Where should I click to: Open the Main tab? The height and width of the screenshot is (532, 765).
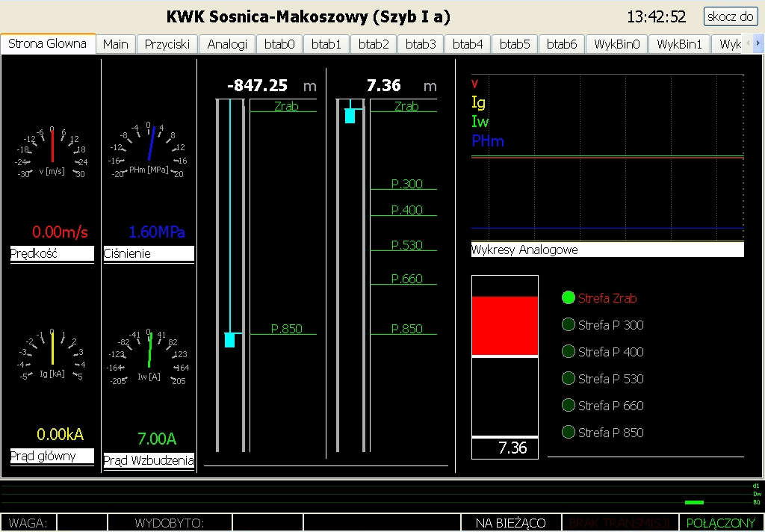(x=116, y=44)
